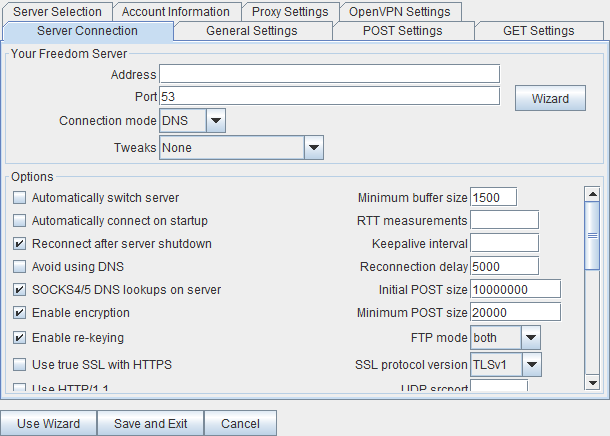
Task: Launch the Wizard button beside Port
Action: point(550,98)
